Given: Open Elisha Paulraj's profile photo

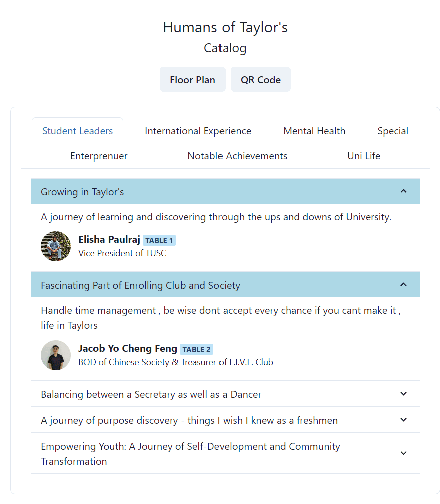Looking at the screenshot, I should click(56, 246).
